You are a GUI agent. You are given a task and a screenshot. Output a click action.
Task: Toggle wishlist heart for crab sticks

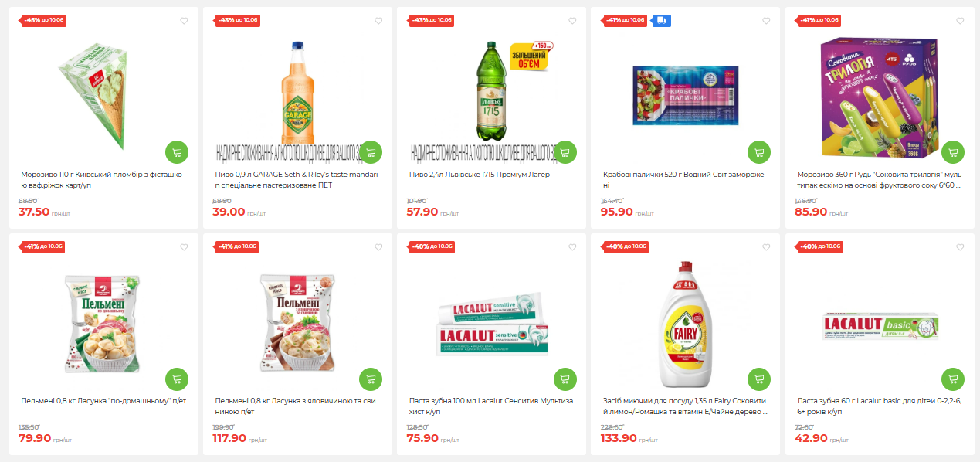click(766, 21)
